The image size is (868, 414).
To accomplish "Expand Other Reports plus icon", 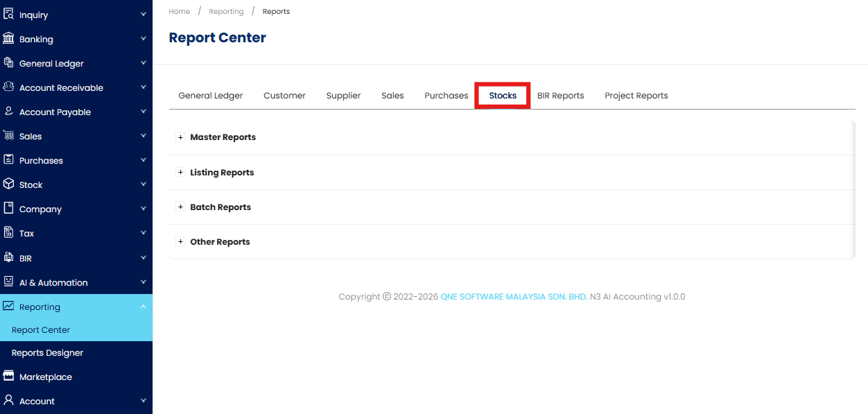I will (181, 241).
